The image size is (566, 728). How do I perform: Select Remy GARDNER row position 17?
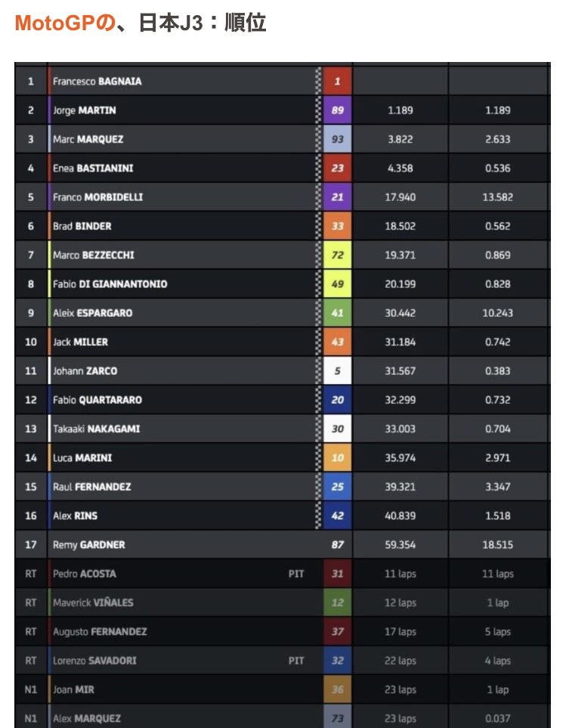pyautogui.click(x=31, y=544)
